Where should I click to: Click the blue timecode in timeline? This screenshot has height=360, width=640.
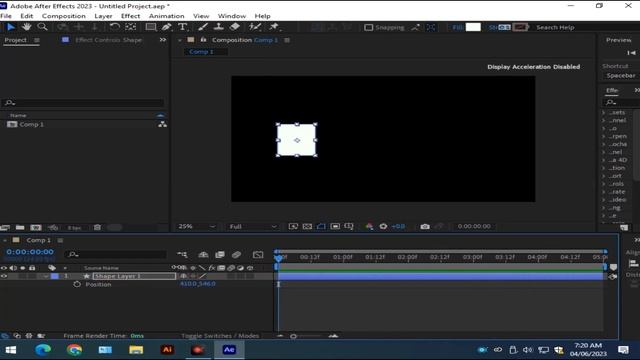30,252
